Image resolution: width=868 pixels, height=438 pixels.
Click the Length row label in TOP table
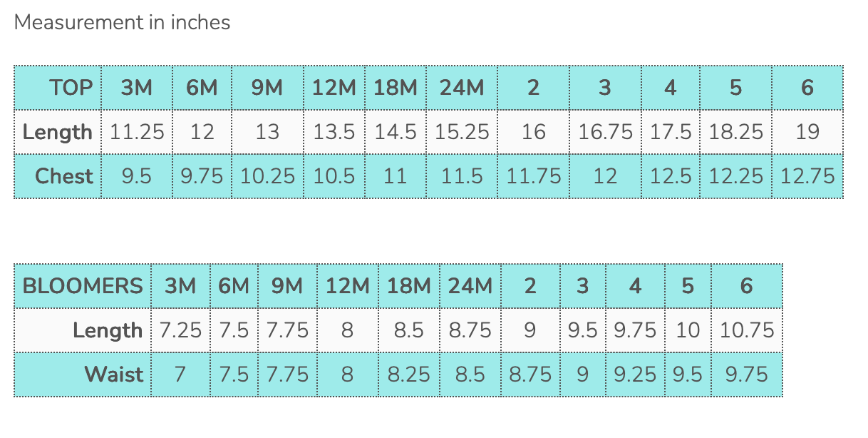pyautogui.click(x=58, y=132)
